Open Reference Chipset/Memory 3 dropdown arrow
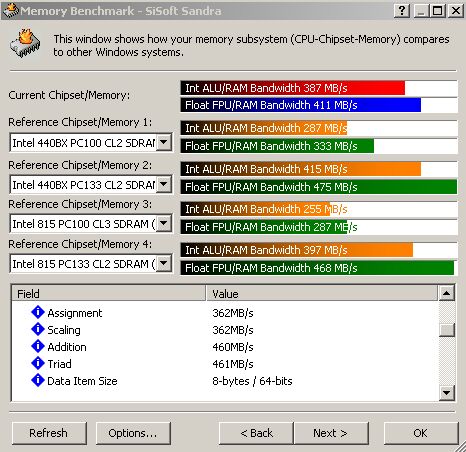466x452 pixels. pyautogui.click(x=164, y=223)
